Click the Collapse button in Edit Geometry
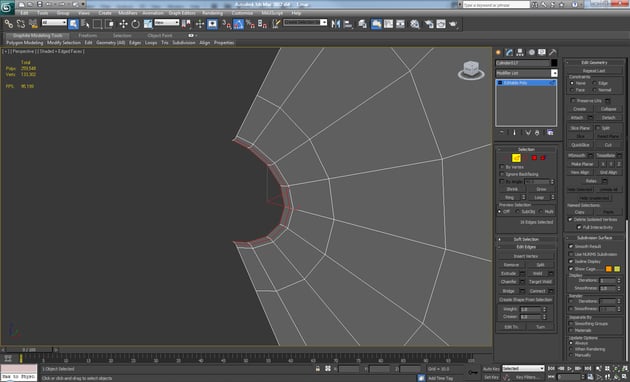 click(608, 109)
